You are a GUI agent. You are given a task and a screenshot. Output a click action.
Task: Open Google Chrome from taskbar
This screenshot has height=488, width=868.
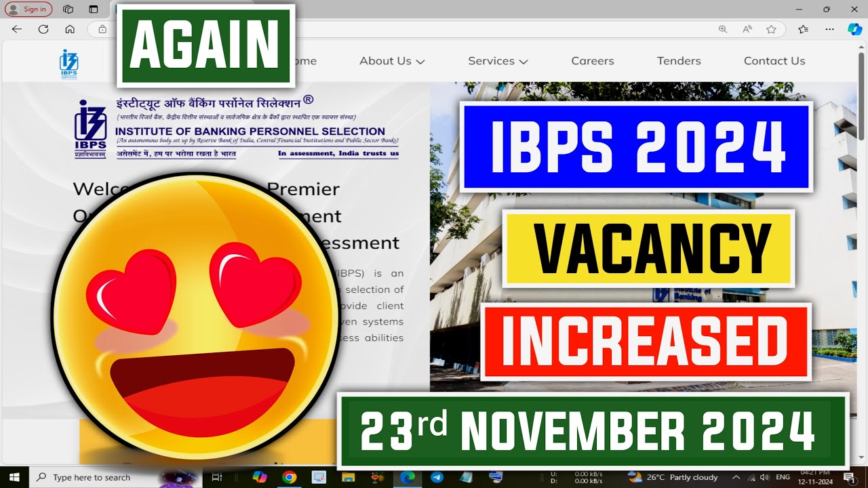tap(290, 477)
